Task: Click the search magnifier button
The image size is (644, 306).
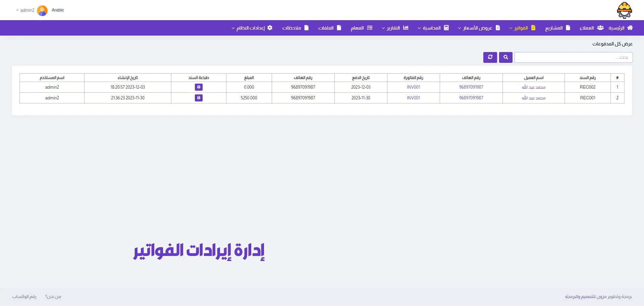Action: pyautogui.click(x=505, y=57)
